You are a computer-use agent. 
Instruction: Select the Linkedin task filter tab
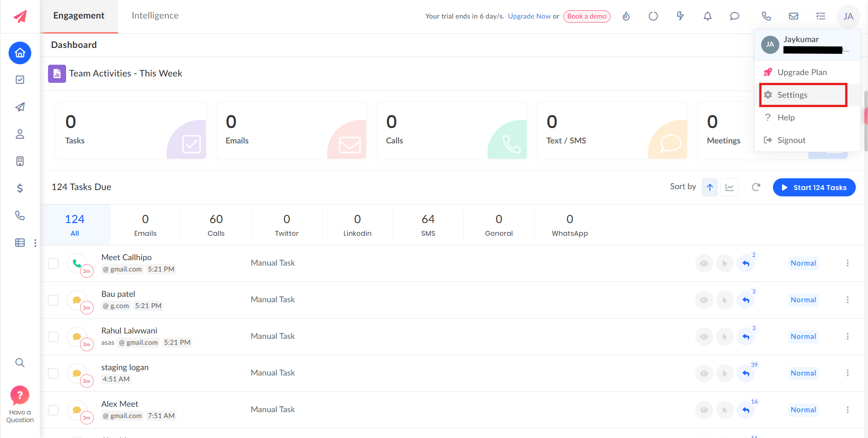(357, 225)
